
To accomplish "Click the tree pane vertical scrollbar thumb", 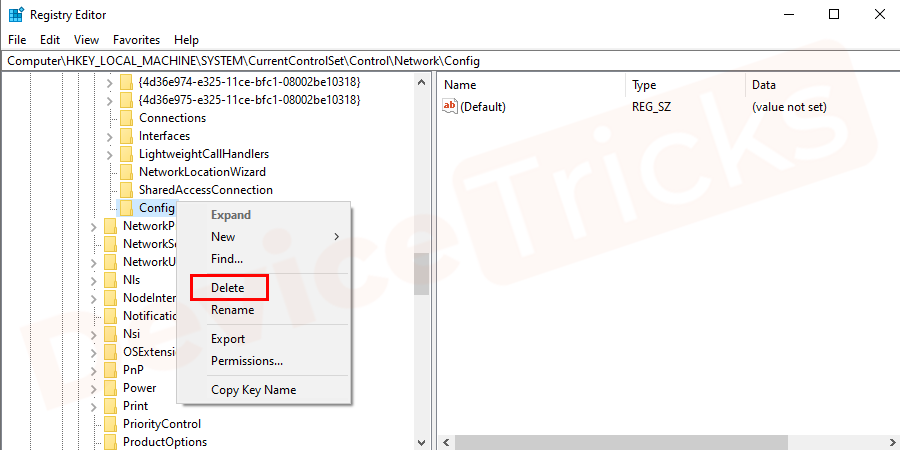I will 421,274.
